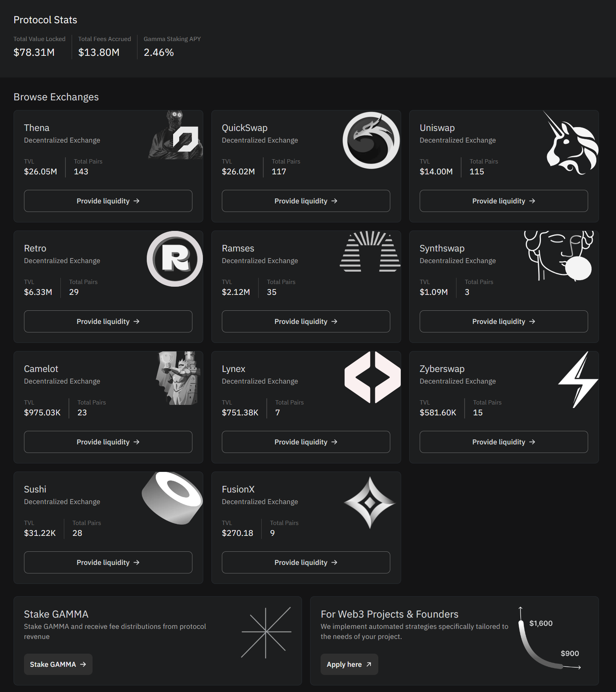Select the FusionX exchange title

click(x=238, y=489)
